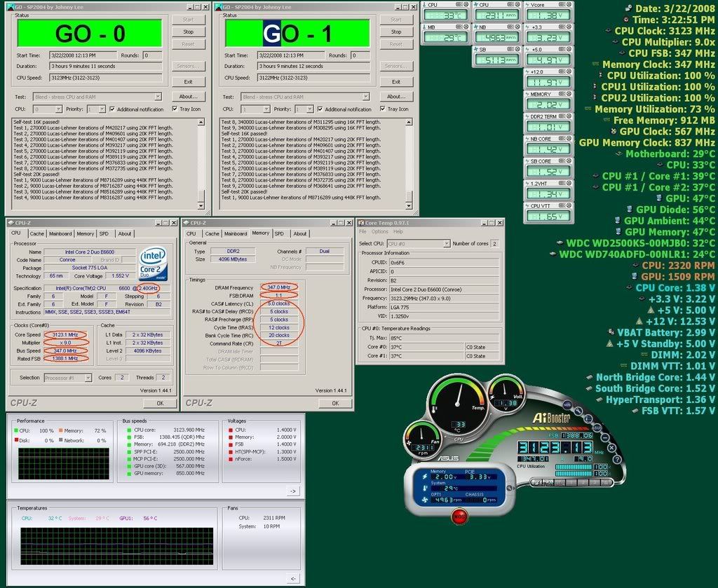Close the 1.2VHT voltage widget

tap(569, 184)
